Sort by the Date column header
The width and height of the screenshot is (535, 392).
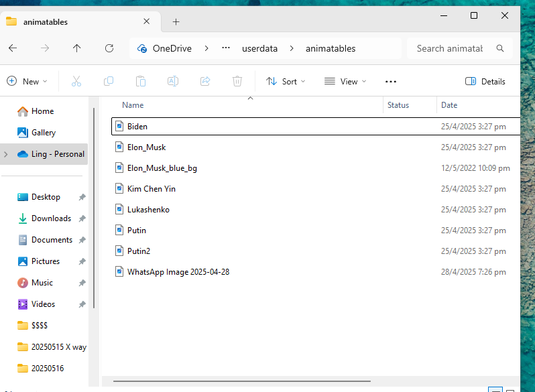click(479, 105)
